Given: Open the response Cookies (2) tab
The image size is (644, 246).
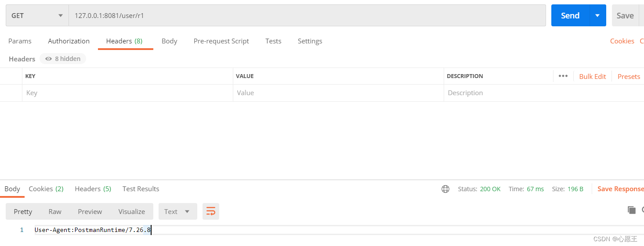Looking at the screenshot, I should [x=46, y=189].
